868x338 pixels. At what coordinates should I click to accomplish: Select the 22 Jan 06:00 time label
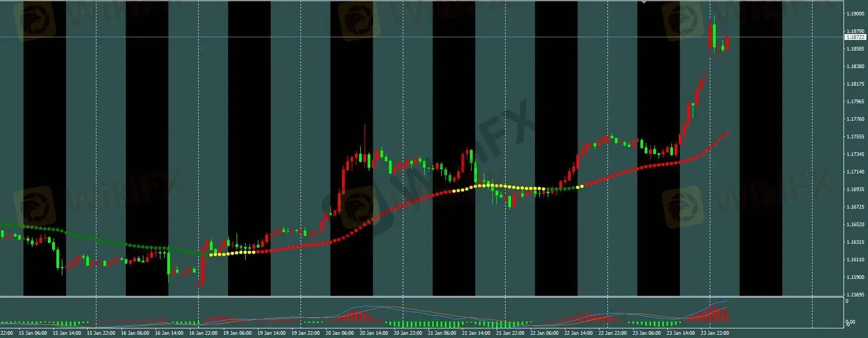[545, 333]
